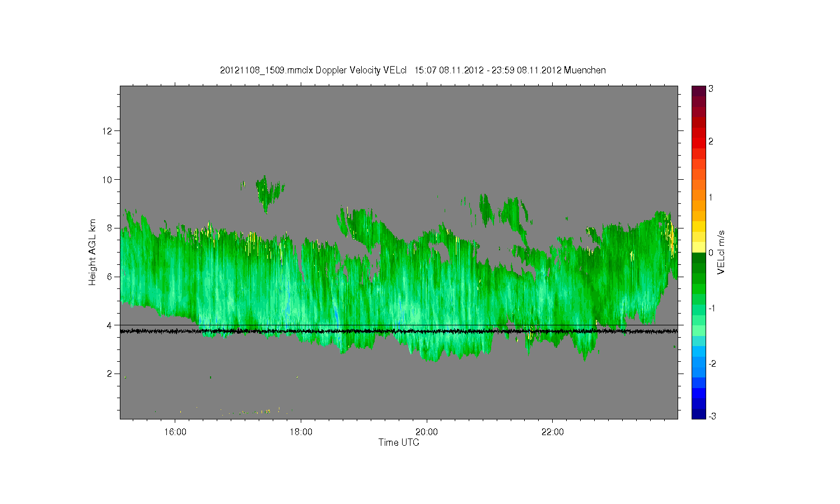840x504 pixels.
Task: Click the 16:00 time tick label
Action: coord(175,432)
